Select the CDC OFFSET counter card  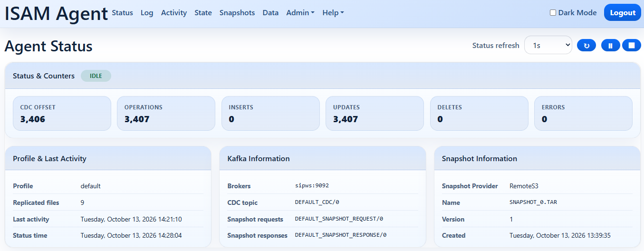(62, 113)
